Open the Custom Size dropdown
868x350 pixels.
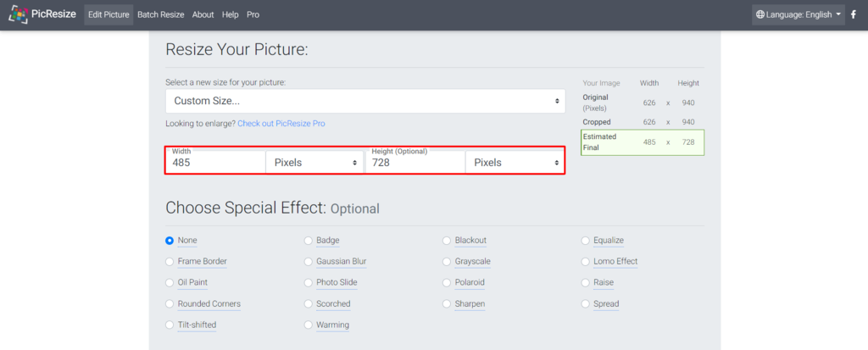coord(365,101)
